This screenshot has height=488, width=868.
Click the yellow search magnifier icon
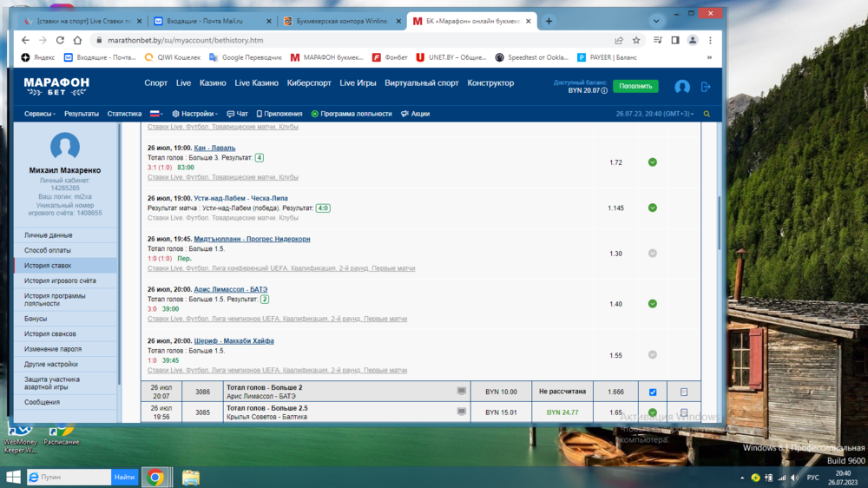click(707, 114)
